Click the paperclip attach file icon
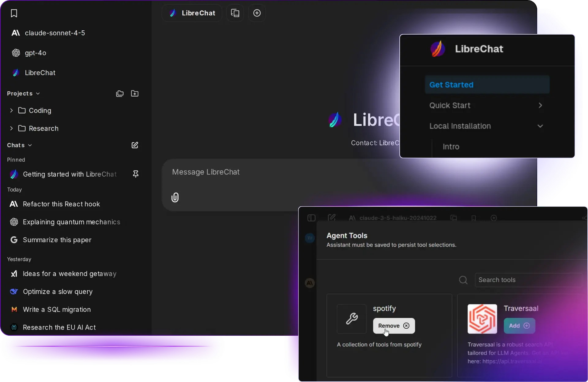The height and width of the screenshot is (382, 588). click(175, 197)
